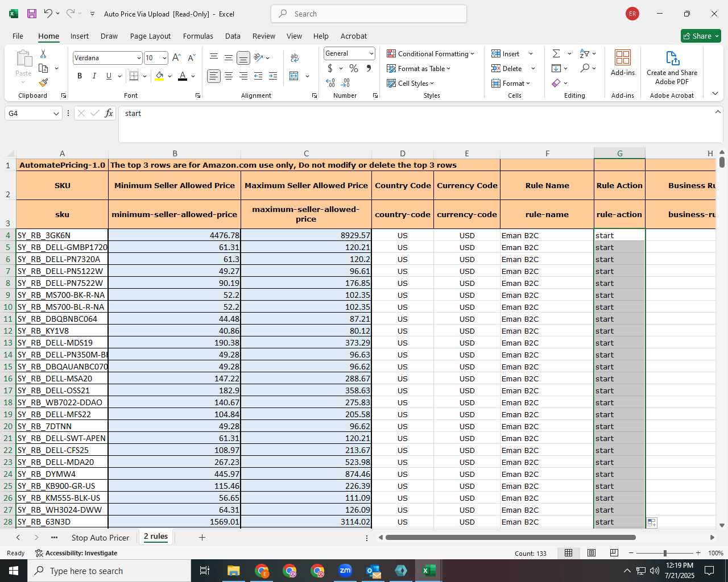Click the Center align icon
This screenshot has width=728, height=582.
point(229,76)
